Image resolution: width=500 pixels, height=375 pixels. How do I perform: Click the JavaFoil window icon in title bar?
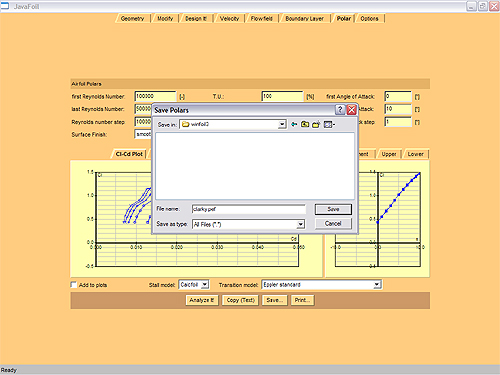coord(5,6)
